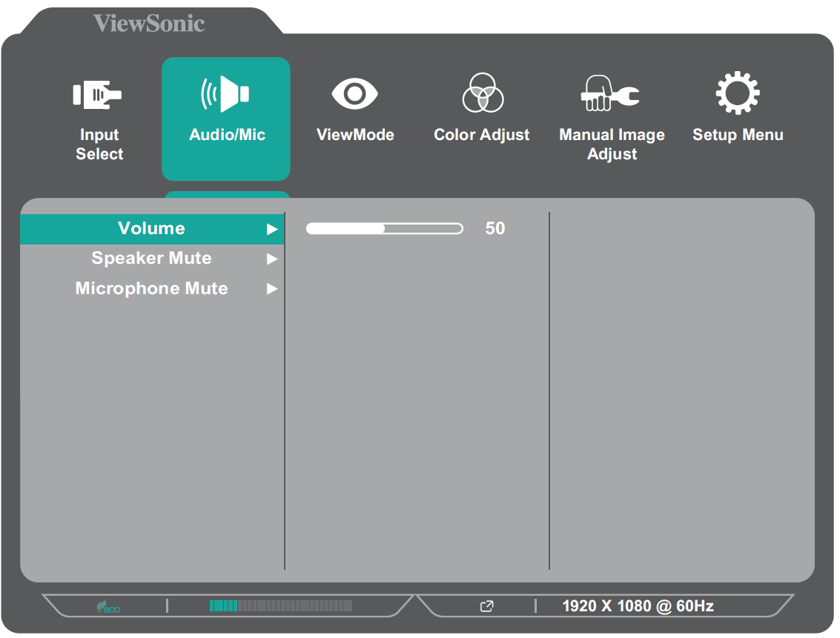Select the Speaker Mute option
Image resolution: width=840 pixels, height=638 pixels.
[x=152, y=259]
